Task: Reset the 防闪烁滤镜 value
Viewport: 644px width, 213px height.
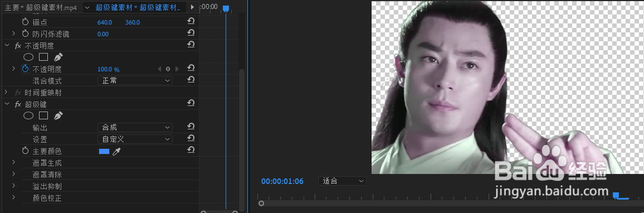Action: pyautogui.click(x=191, y=32)
